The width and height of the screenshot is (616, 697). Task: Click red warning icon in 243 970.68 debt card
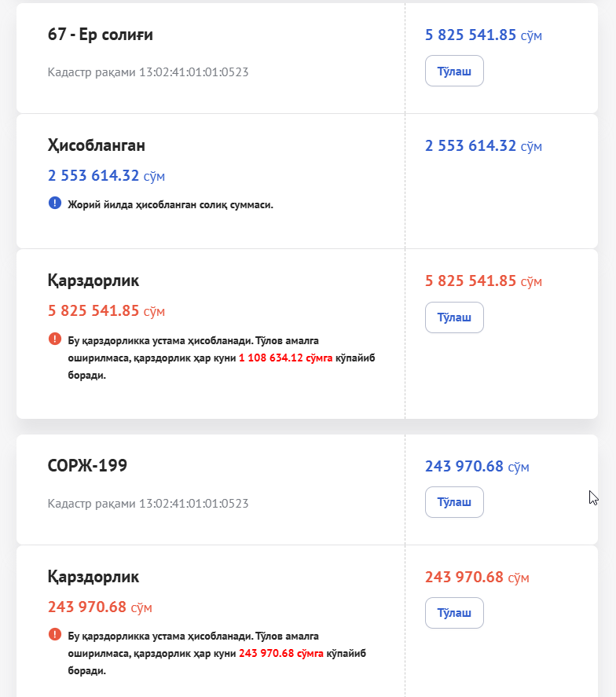point(54,634)
